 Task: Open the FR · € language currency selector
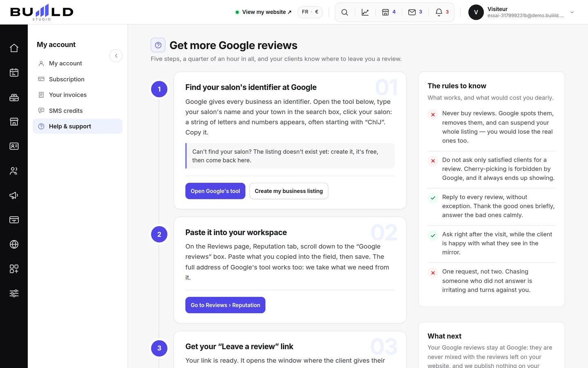(x=310, y=12)
